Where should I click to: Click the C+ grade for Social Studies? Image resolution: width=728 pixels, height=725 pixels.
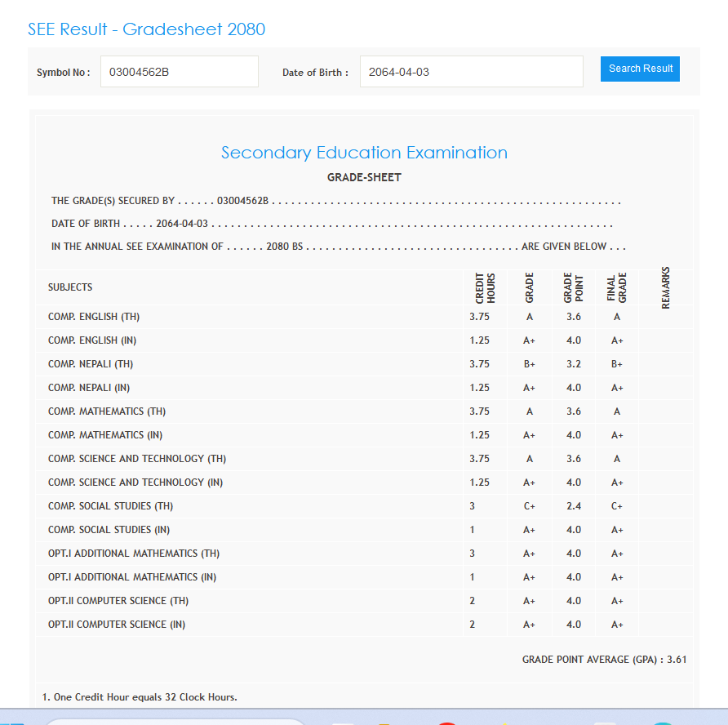tap(529, 506)
